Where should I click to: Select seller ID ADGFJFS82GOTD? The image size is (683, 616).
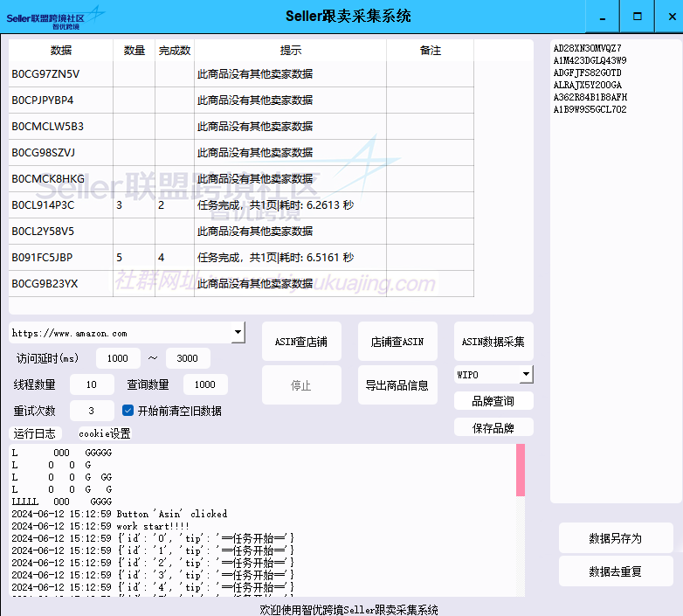point(587,73)
